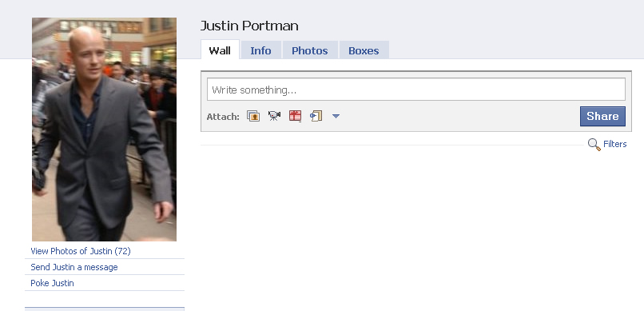The image size is (644, 311).
Task: Switch to the Info tab
Action: 260,50
